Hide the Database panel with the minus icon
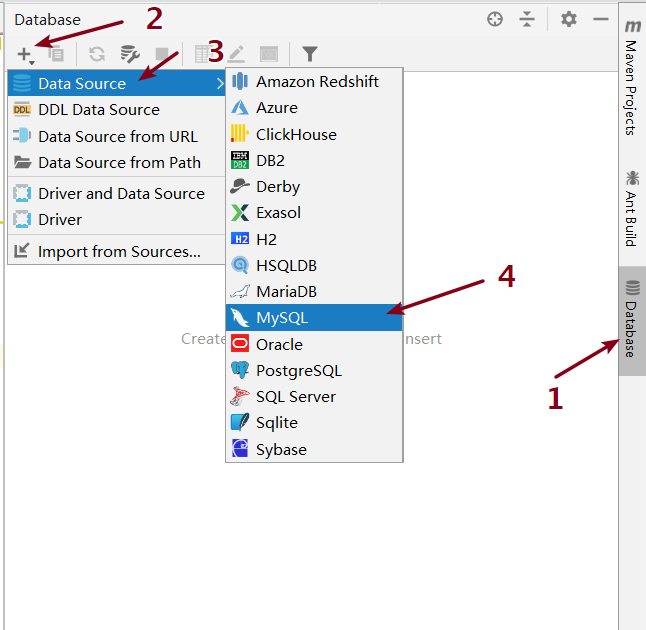This screenshot has width=646, height=630. click(x=601, y=19)
